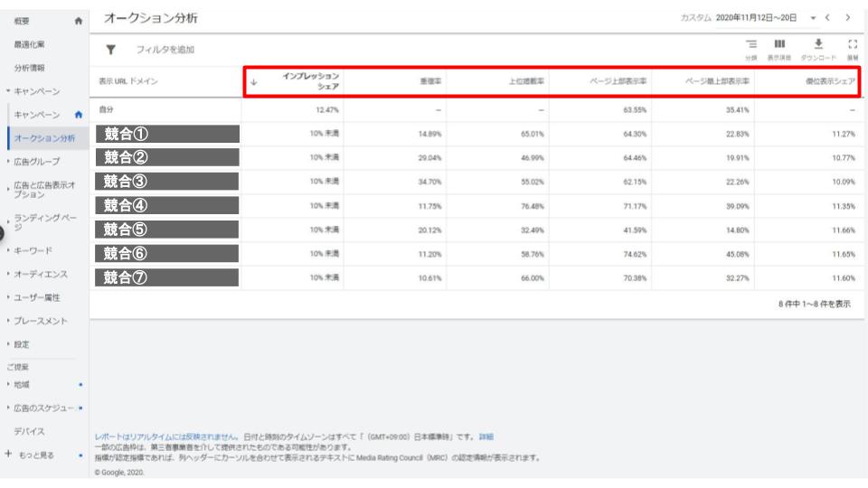The height and width of the screenshot is (488, 868).
Task: Click sort arrow in インプレッションシェア header
Action: [253, 82]
